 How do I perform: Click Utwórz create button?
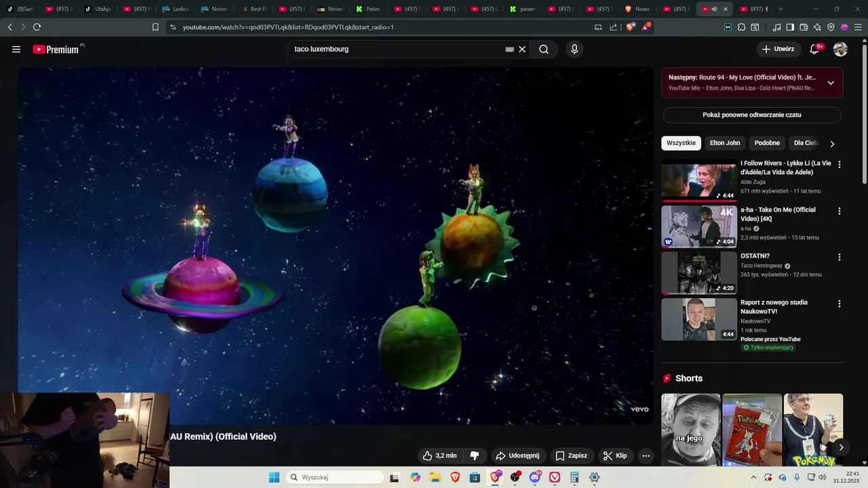click(778, 49)
